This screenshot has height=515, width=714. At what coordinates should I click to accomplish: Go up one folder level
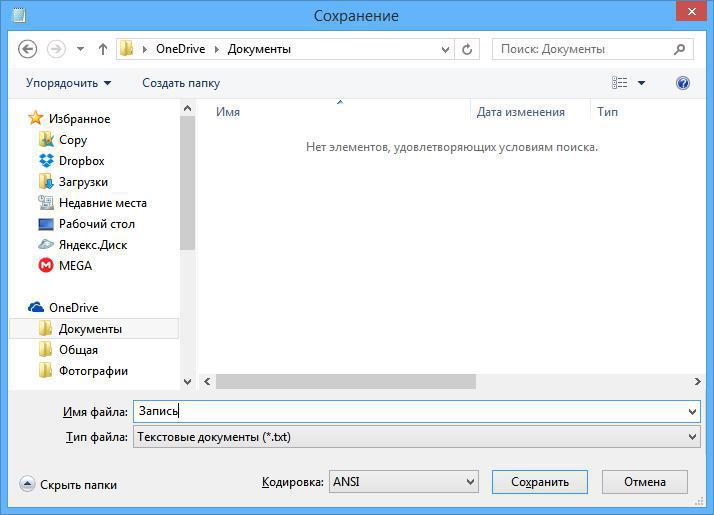pyautogui.click(x=103, y=49)
